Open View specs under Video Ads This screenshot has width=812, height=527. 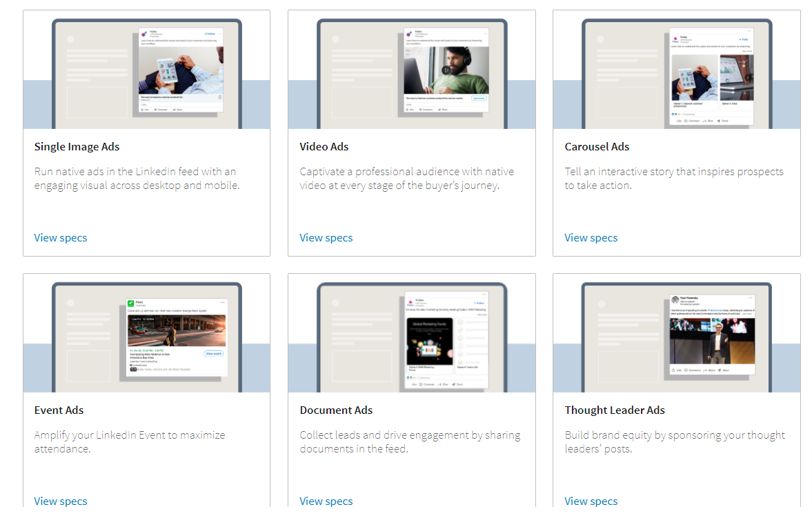(x=326, y=238)
